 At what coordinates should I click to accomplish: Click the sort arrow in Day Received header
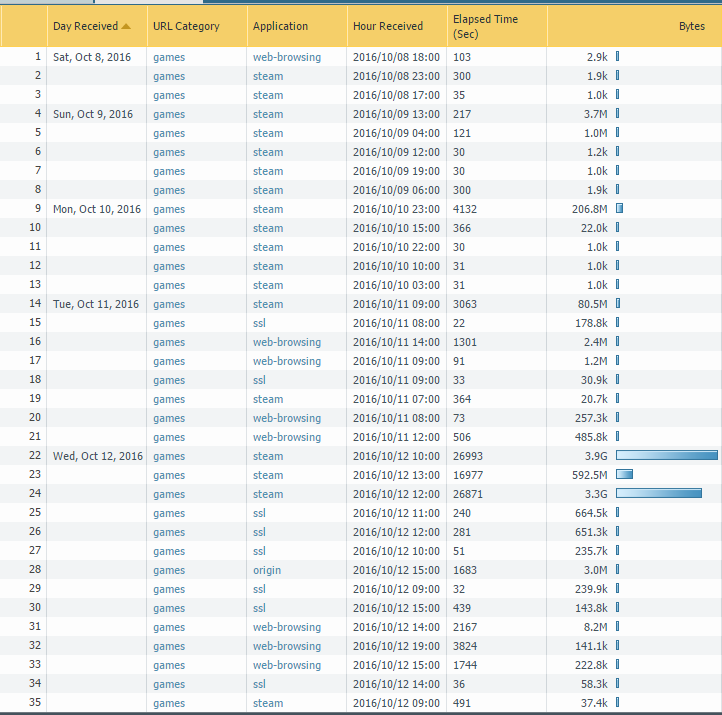coord(125,26)
